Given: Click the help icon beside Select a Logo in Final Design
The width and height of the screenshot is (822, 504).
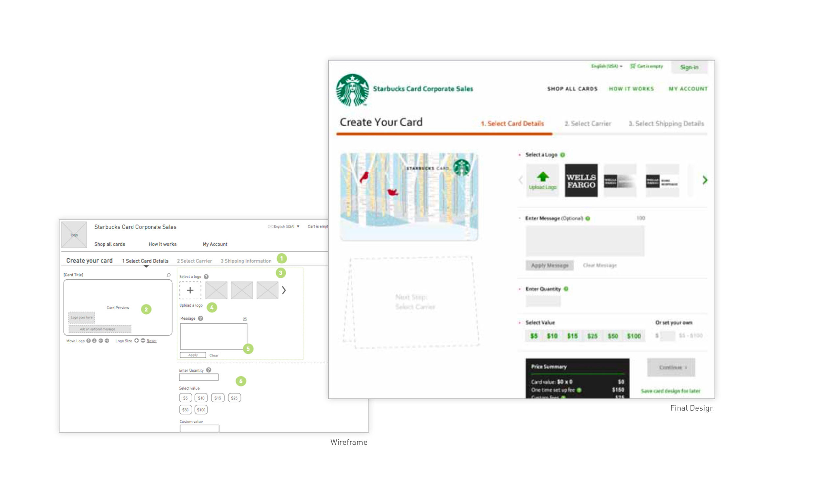Looking at the screenshot, I should coord(563,155).
